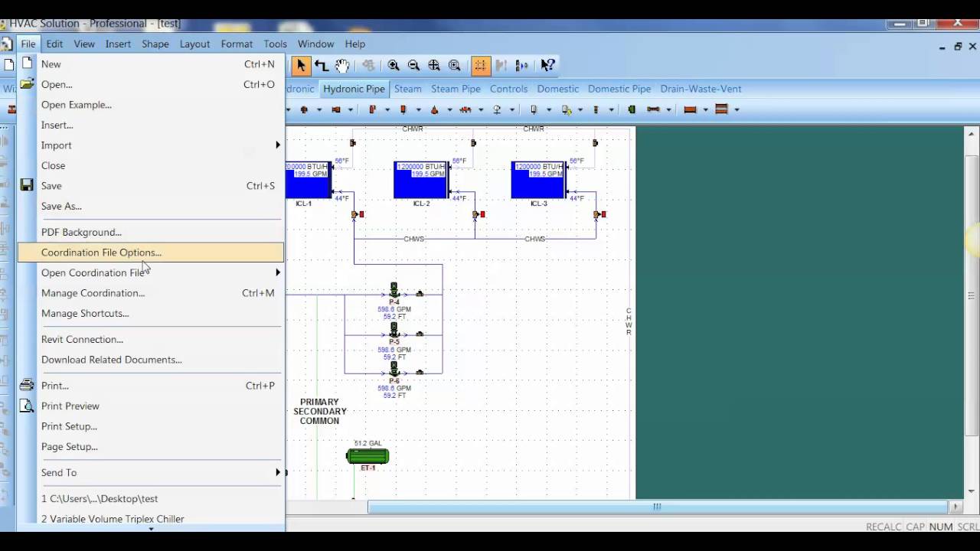Click the RECALC status bar indicator
The image size is (980, 551).
884,527
